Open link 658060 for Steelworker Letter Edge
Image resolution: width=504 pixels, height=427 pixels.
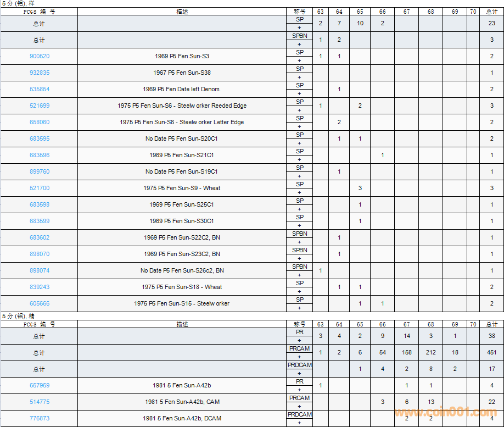click(40, 122)
